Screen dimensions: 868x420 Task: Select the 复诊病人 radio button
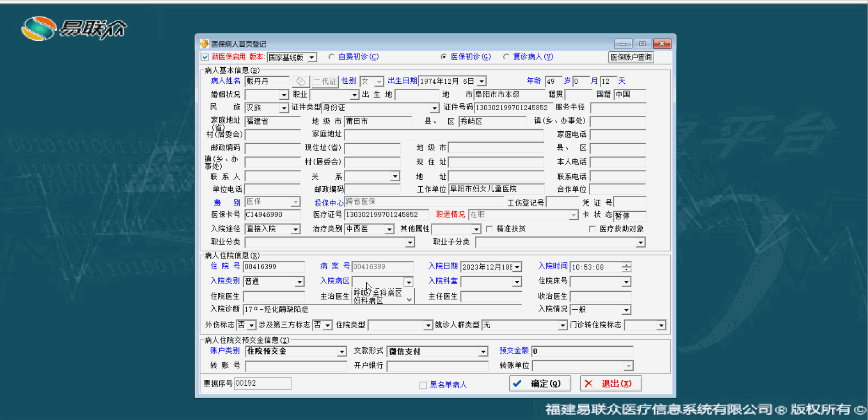coord(506,57)
